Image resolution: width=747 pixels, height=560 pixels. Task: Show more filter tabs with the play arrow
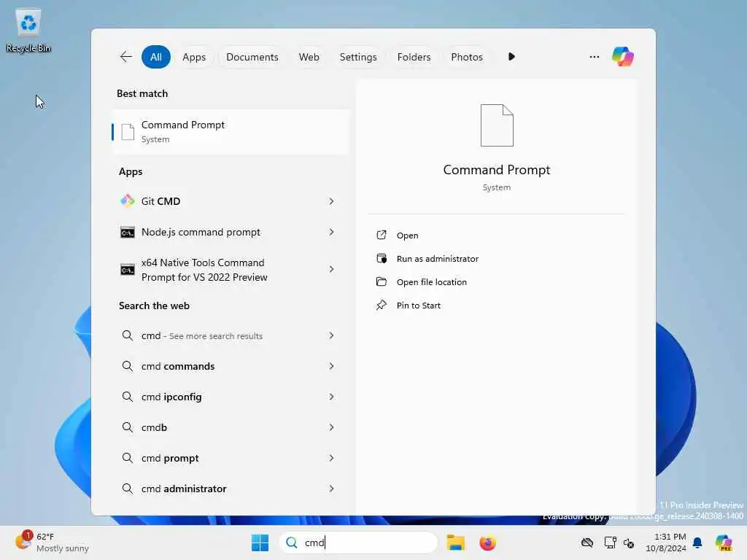tap(511, 57)
